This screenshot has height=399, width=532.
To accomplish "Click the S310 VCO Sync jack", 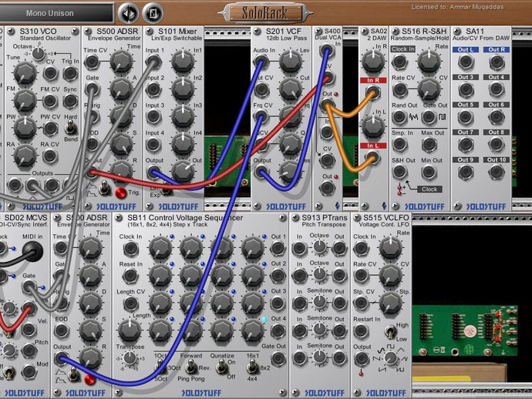I will (70, 101).
